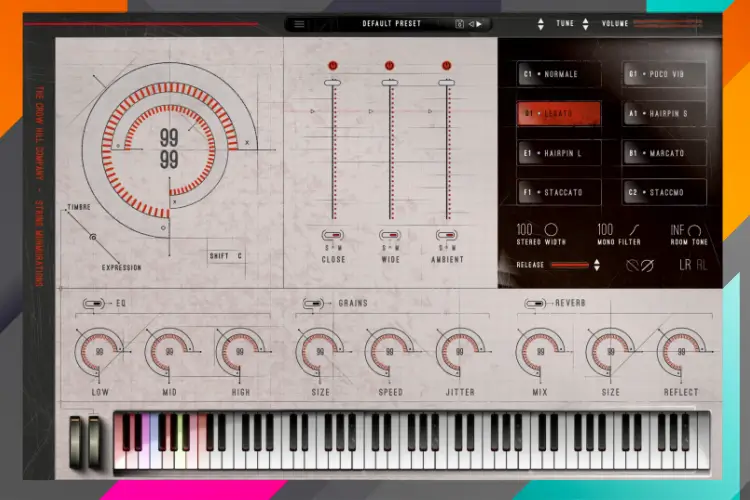Image resolution: width=750 pixels, height=500 pixels.
Task: Click the Reverb Size knob
Action: point(610,352)
